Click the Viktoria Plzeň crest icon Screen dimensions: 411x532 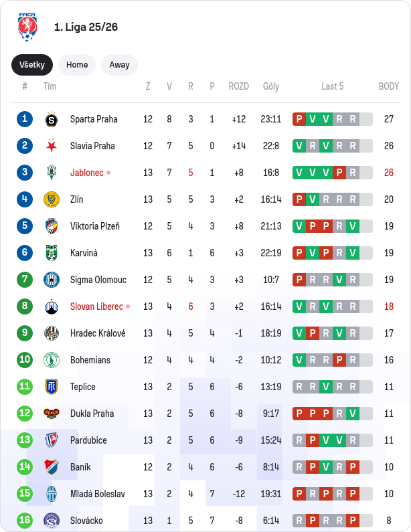pos(52,226)
